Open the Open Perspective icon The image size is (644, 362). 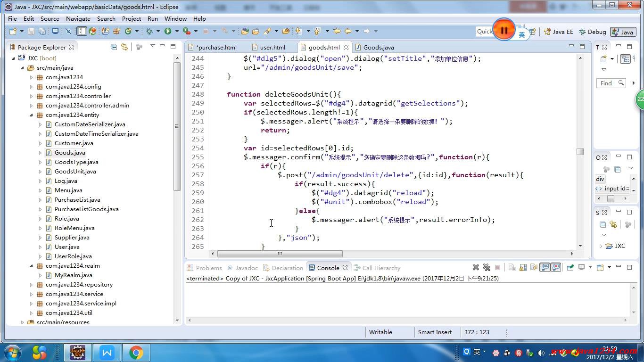[x=533, y=32]
